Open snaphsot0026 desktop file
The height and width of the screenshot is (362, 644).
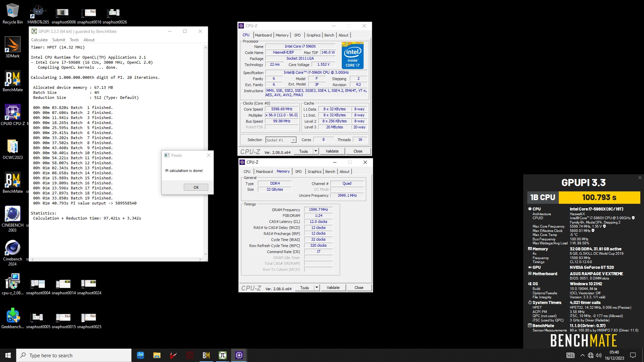pos(114,15)
